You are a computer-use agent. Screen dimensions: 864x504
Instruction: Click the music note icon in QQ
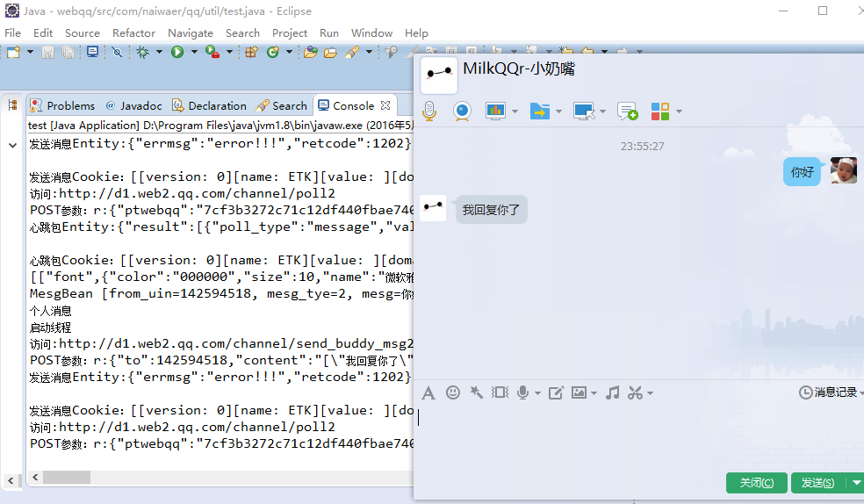(x=612, y=392)
